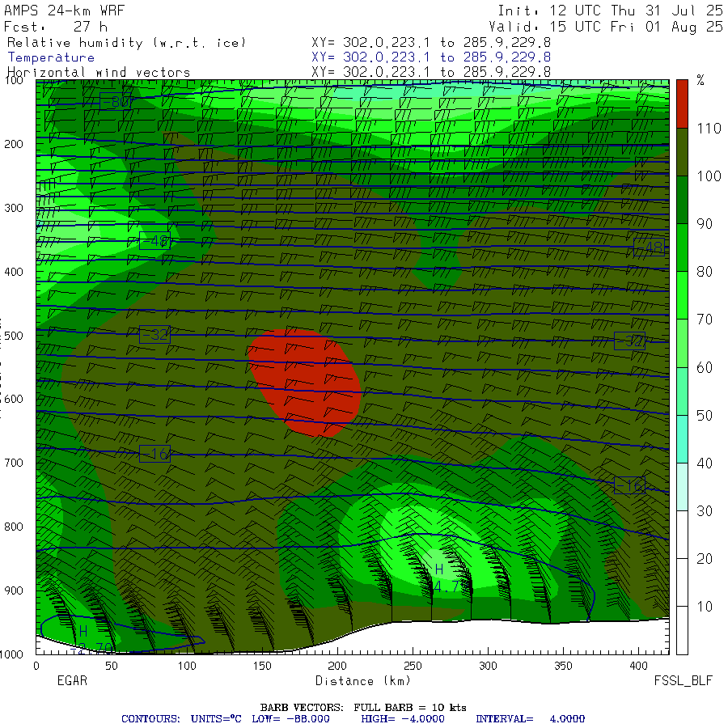Click the 'Horizontal wind vectors' label

tap(99, 73)
